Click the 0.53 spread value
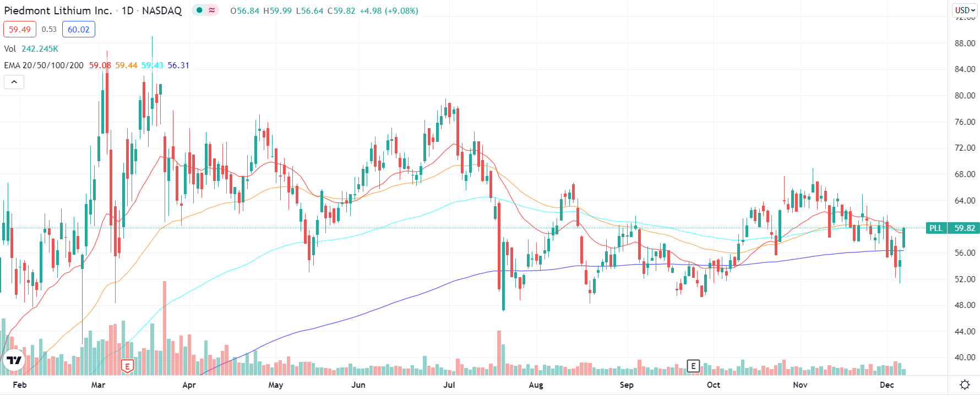The image size is (980, 396). point(49,29)
